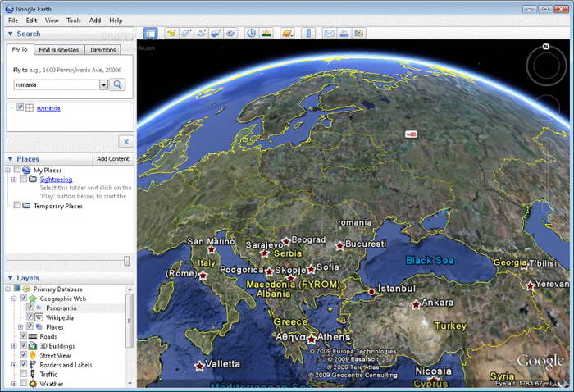This screenshot has height=392, width=574.
Task: Click the Hide Sidebar toolbar icon
Action: (150, 34)
